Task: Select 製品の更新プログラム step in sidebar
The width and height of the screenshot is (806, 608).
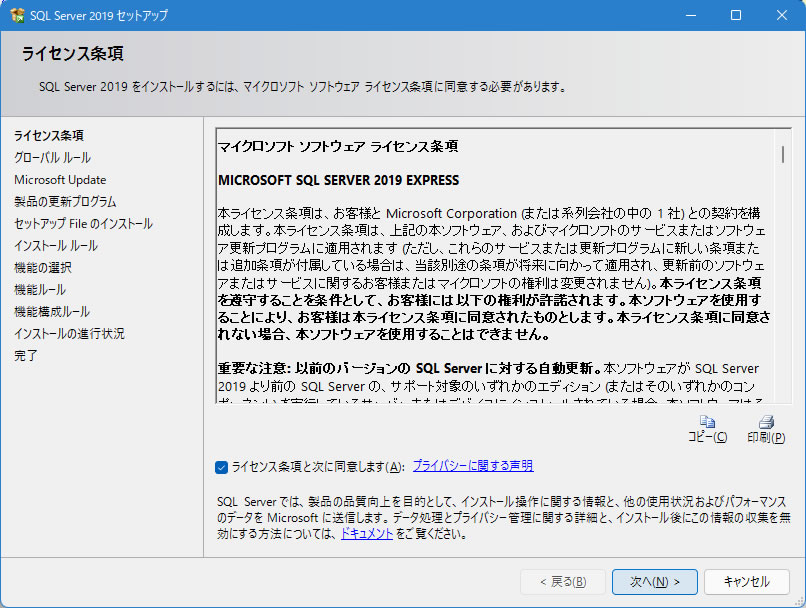Action: click(65, 201)
